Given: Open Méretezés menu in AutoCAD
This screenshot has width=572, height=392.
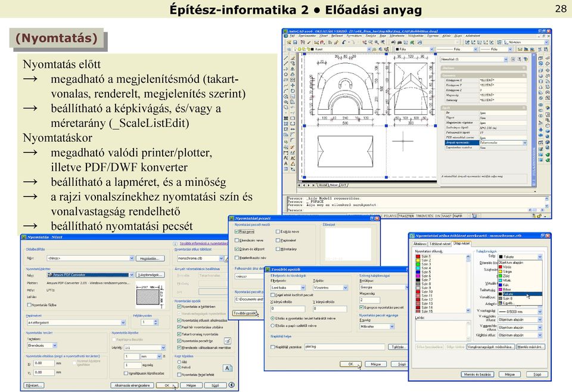Looking at the screenshot, I should (x=397, y=36).
